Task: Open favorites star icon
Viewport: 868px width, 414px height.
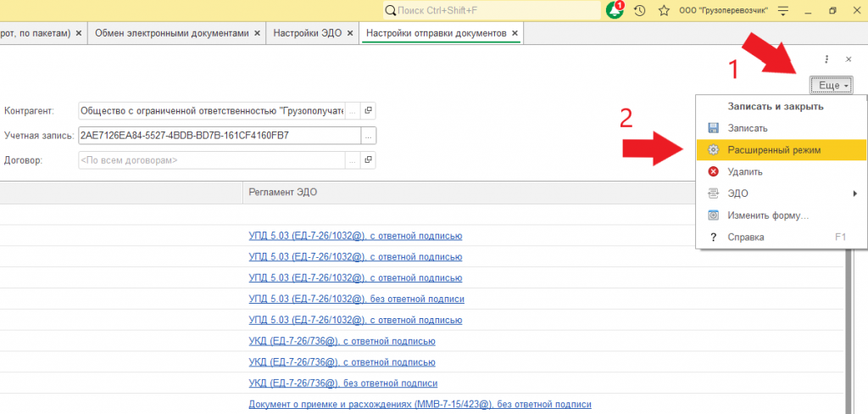Action: [x=665, y=10]
